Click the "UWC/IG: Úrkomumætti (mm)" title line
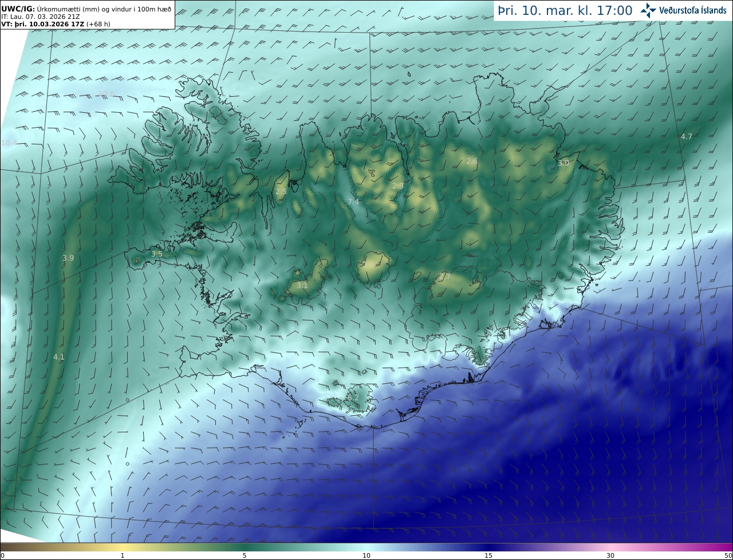The width and height of the screenshot is (733, 560). [86, 9]
